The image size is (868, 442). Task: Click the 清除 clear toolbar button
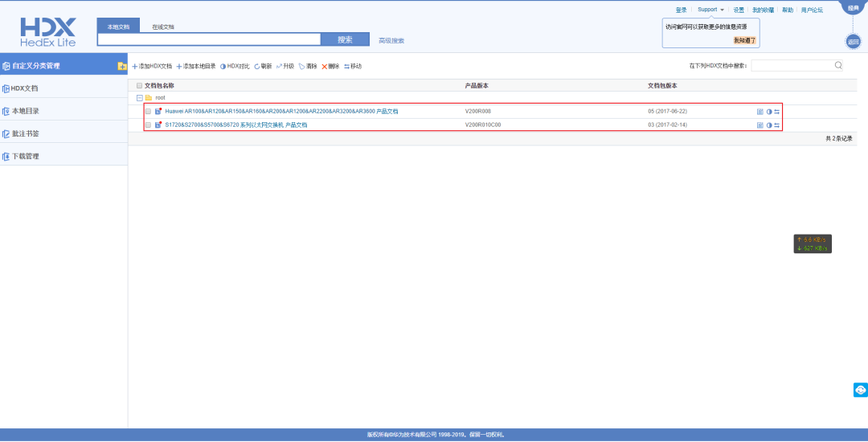point(308,67)
